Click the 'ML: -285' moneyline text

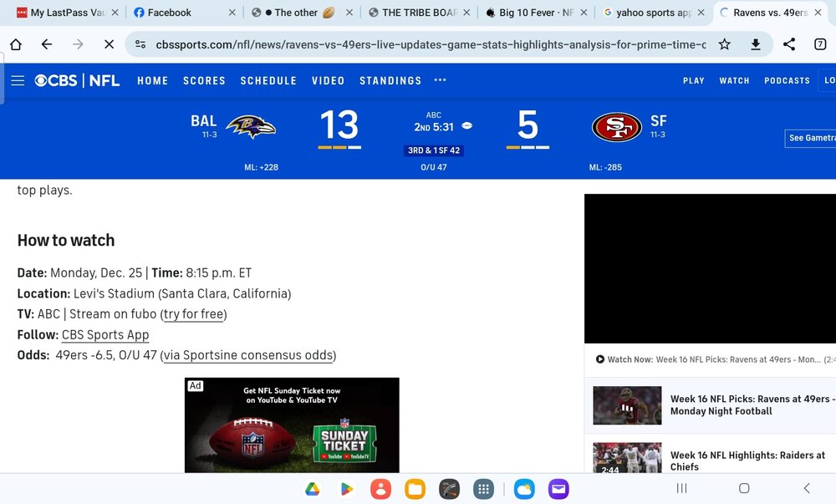[605, 167]
